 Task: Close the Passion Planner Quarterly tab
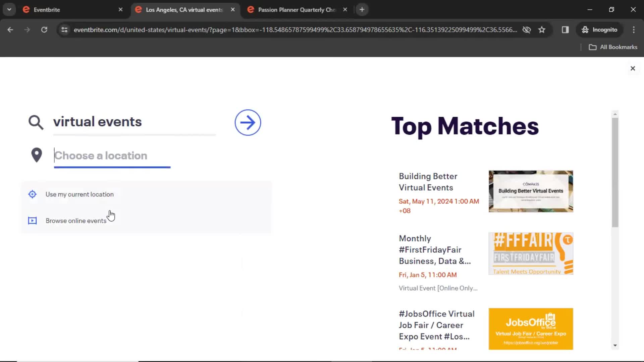click(345, 10)
